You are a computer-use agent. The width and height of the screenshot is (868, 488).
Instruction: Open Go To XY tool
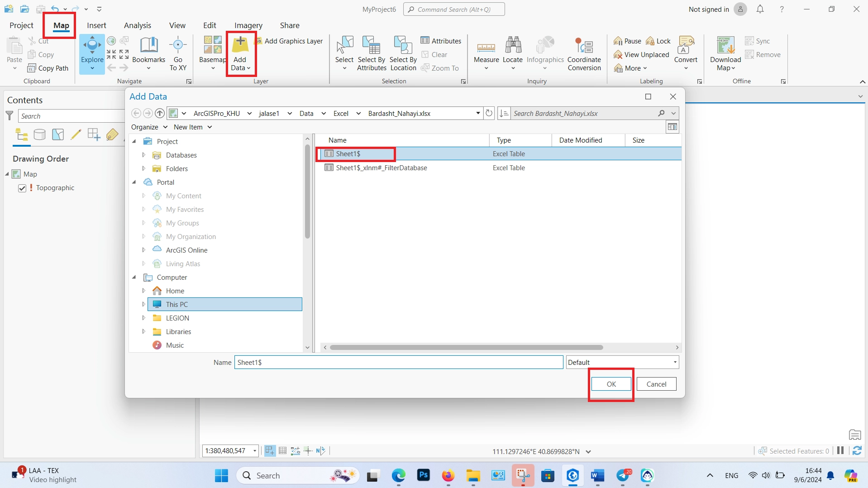(178, 53)
